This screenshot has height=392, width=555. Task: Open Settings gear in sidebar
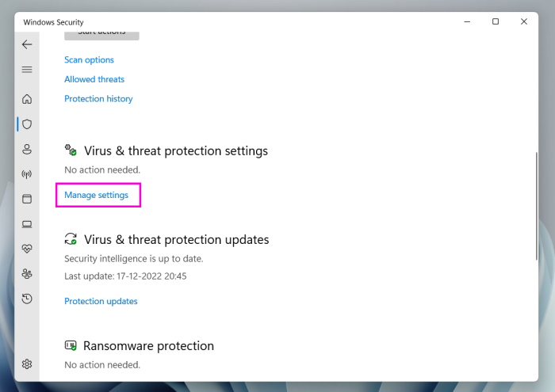[x=27, y=364]
